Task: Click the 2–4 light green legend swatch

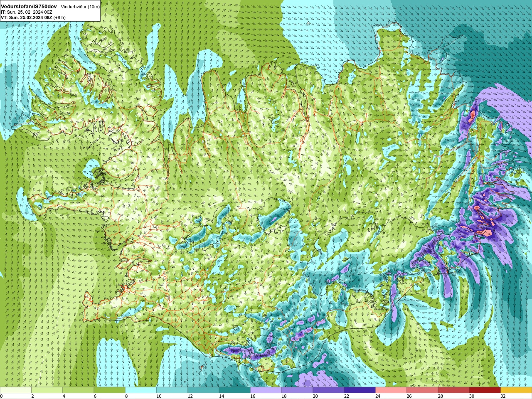Action: [x=47, y=390]
